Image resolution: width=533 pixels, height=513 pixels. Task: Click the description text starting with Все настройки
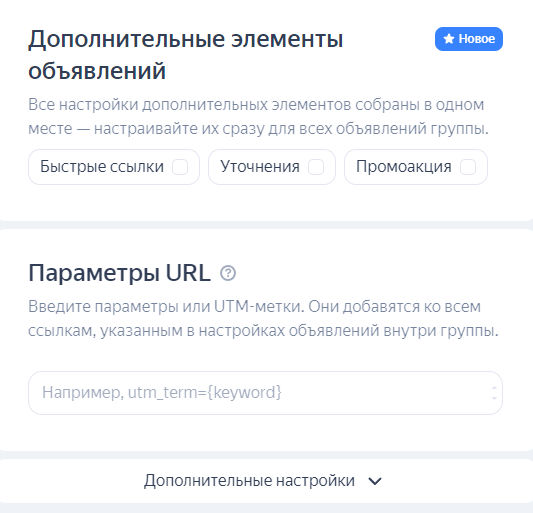coord(258,116)
